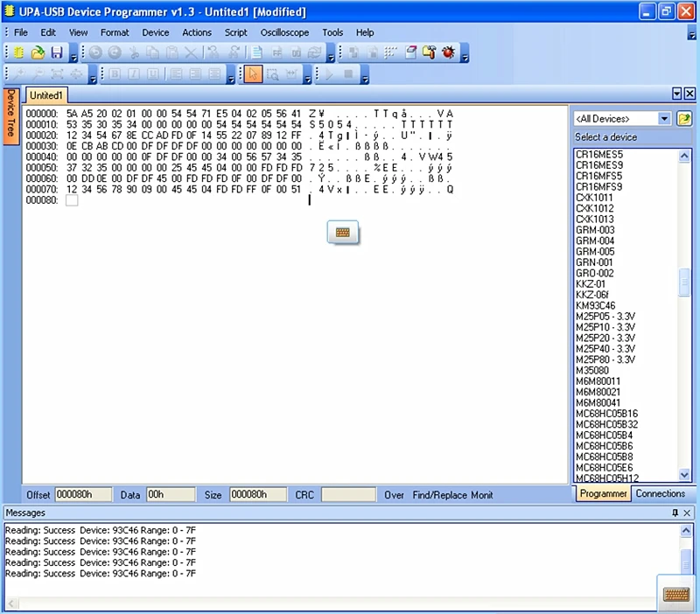This screenshot has height=614, width=700.
Task: Click the Delete X toolbar icon
Action: tap(191, 52)
